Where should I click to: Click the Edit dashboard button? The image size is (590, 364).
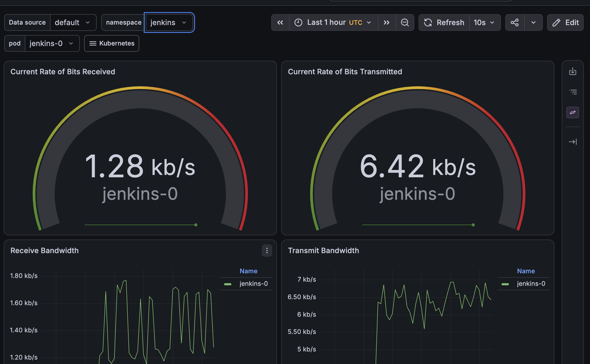point(565,22)
